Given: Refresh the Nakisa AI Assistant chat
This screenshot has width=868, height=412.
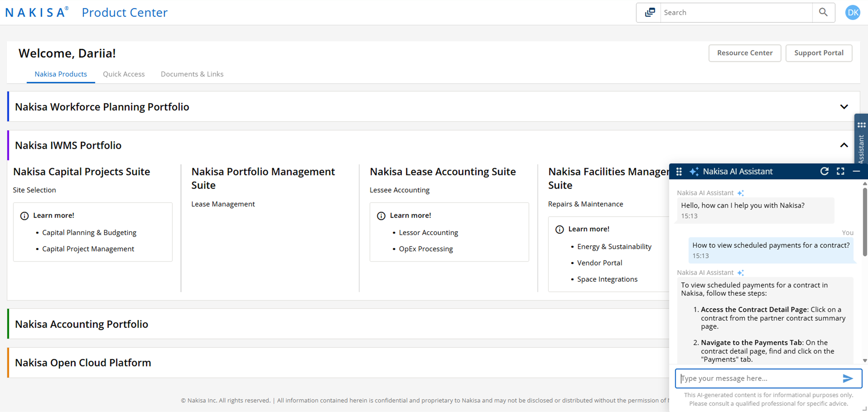Looking at the screenshot, I should point(824,171).
